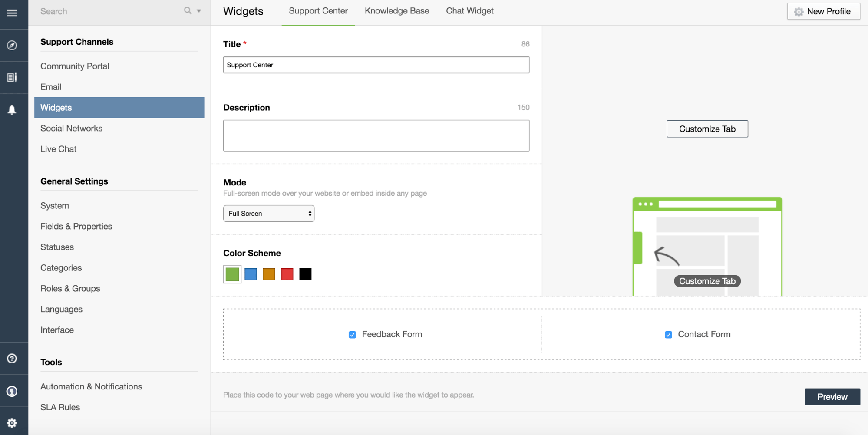Image resolution: width=868 pixels, height=435 pixels.
Task: Click the Title input field
Action: (376, 65)
